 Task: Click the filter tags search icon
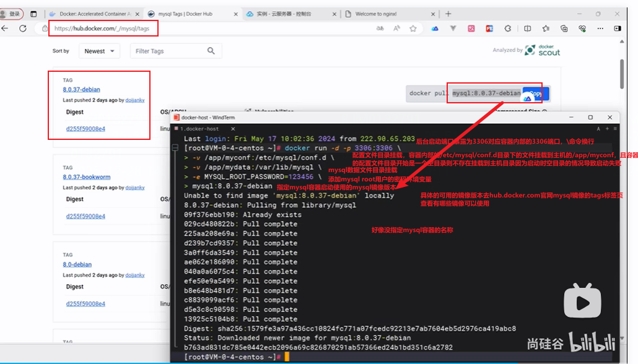point(211,51)
